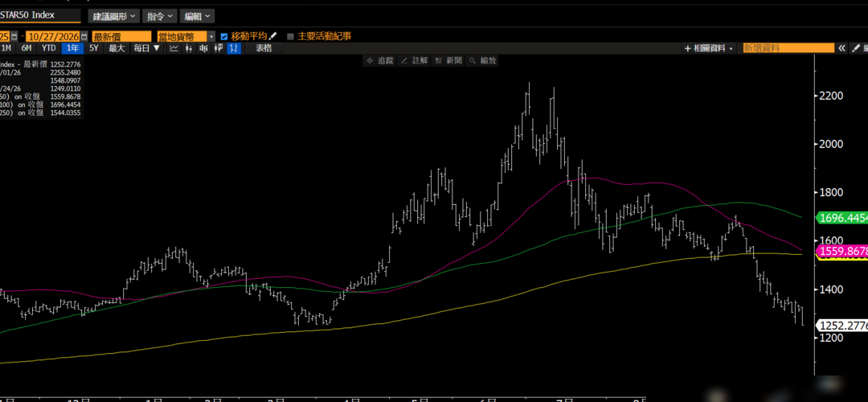Click the 1544.0355 moving average value in legend
Image resolution: width=868 pixels, height=402 pixels.
(x=65, y=113)
